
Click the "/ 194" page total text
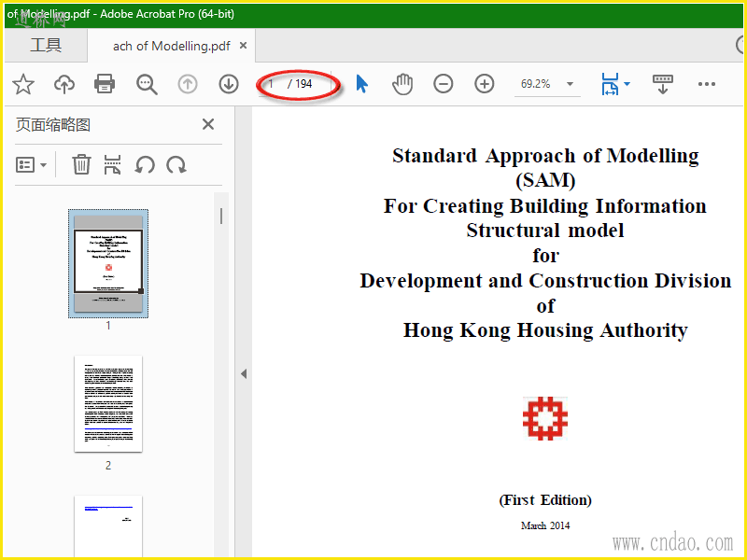tap(300, 84)
